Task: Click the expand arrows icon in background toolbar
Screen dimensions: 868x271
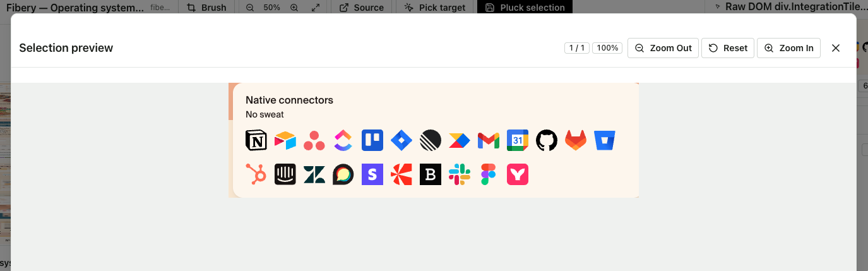Action: [316, 8]
